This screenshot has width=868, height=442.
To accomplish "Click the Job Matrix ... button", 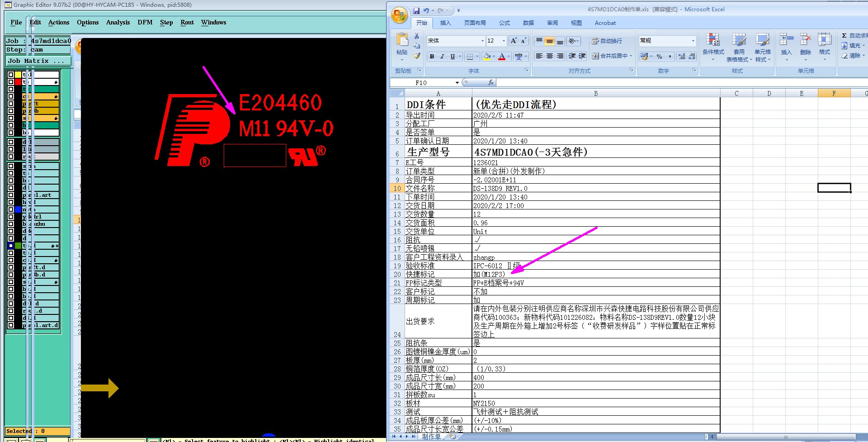I will [38, 61].
